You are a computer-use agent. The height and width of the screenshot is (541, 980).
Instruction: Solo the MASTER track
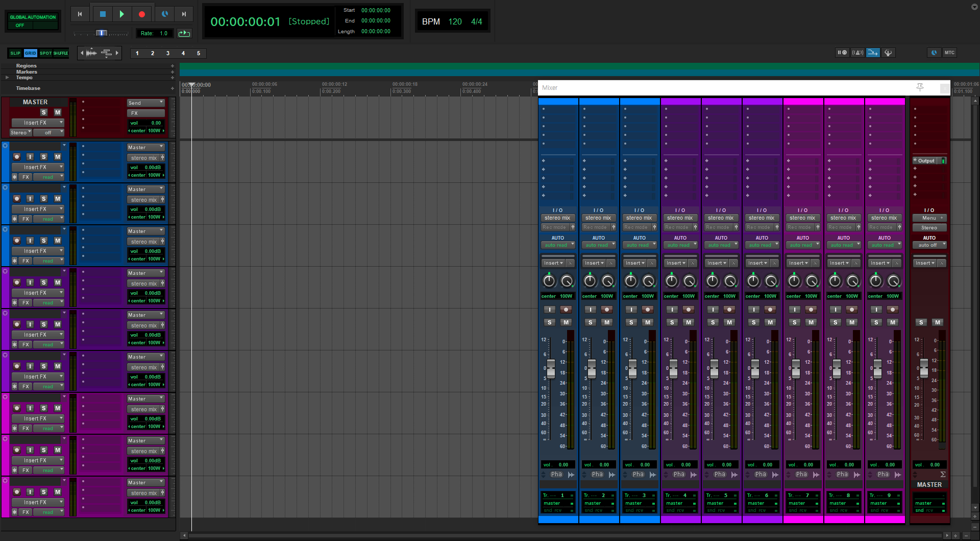(43, 112)
